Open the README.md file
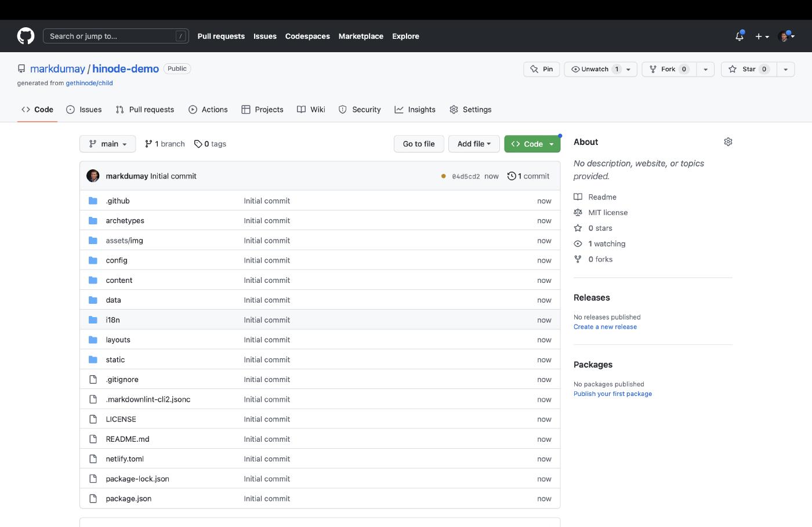 coord(128,439)
